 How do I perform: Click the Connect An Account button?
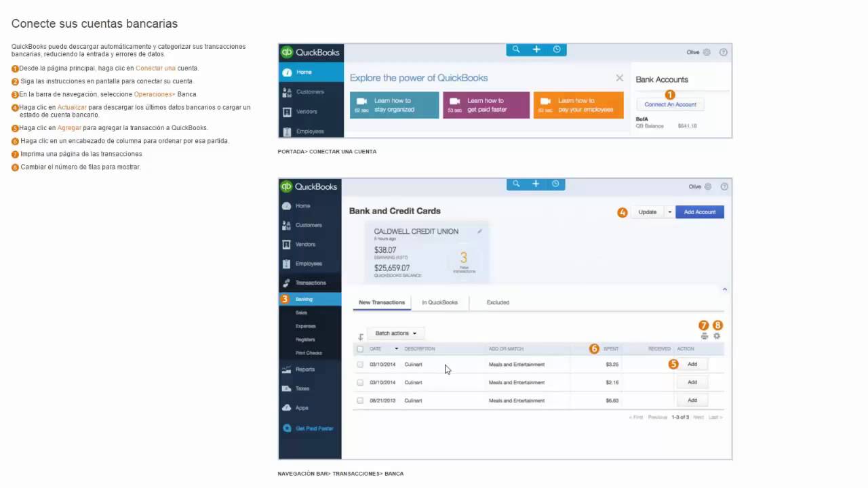pyautogui.click(x=670, y=104)
